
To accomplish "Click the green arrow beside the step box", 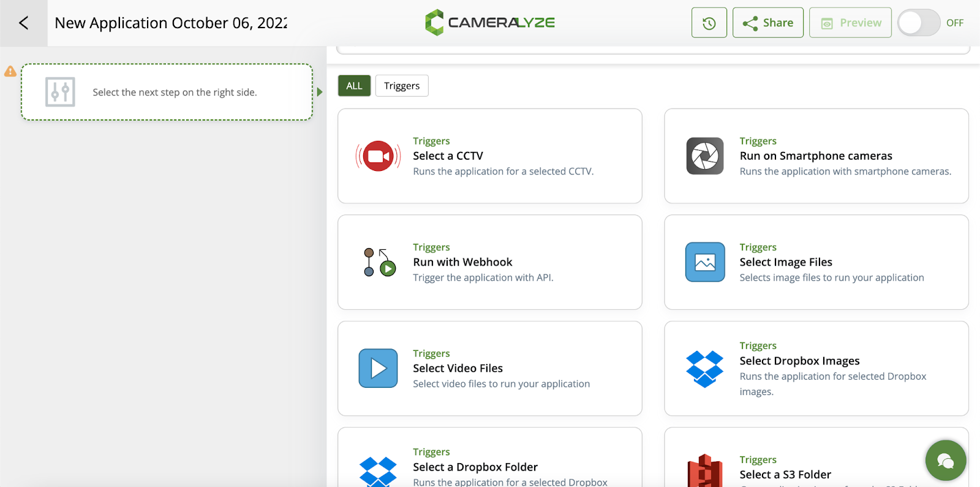I will (x=320, y=92).
